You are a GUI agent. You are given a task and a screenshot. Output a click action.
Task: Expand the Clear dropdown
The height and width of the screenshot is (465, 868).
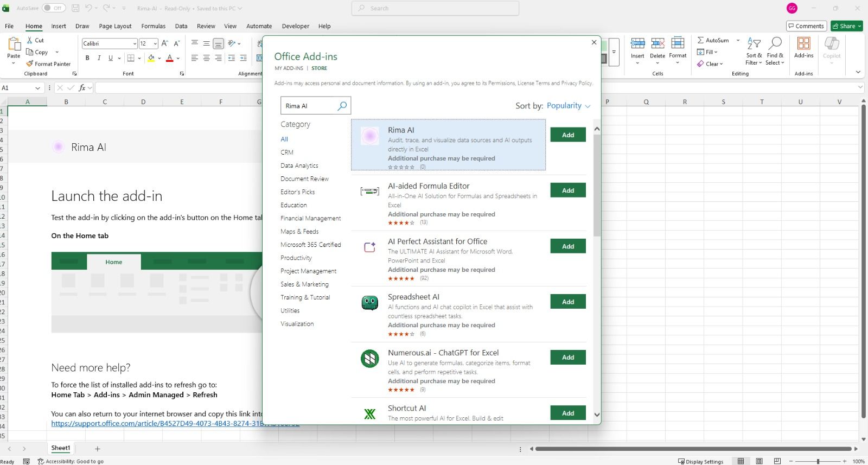[x=722, y=64]
